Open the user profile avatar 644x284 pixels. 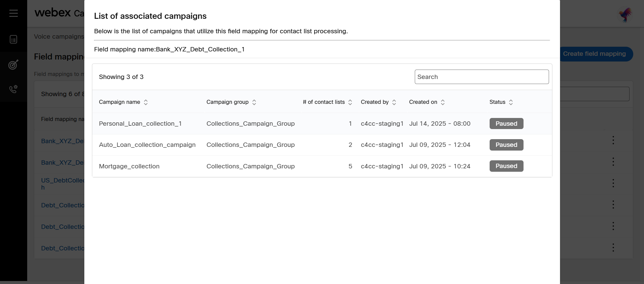click(x=625, y=14)
